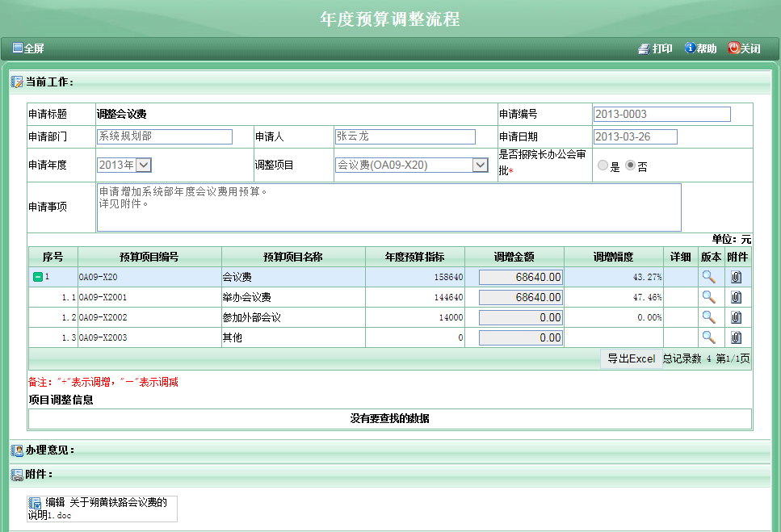Click the 导出Excel button
Image resolution: width=781 pixels, height=532 pixels.
pyautogui.click(x=631, y=358)
